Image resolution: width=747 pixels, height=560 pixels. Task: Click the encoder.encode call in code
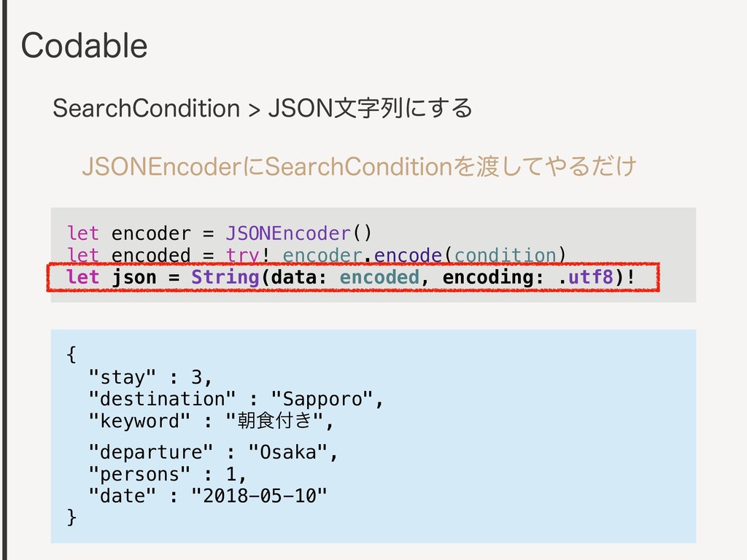[362, 255]
